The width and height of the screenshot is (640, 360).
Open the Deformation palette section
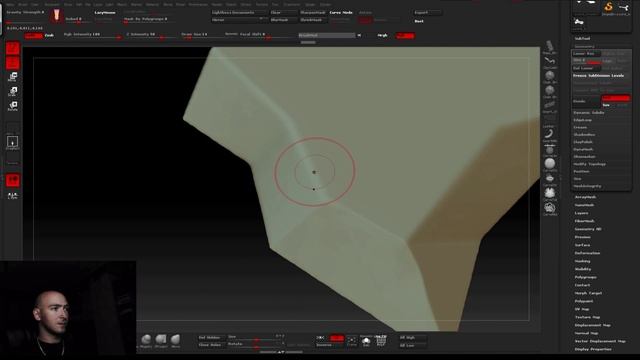587,253
